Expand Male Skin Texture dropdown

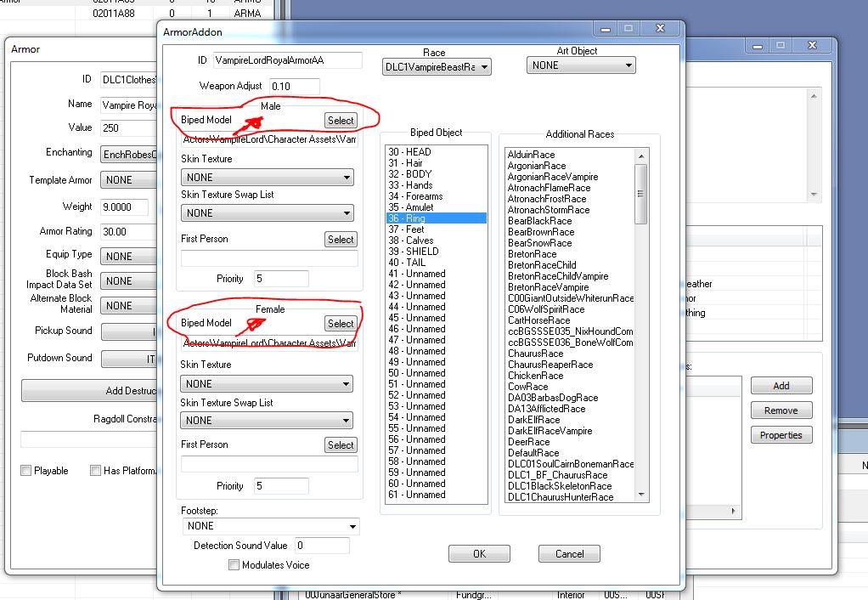coord(268,178)
